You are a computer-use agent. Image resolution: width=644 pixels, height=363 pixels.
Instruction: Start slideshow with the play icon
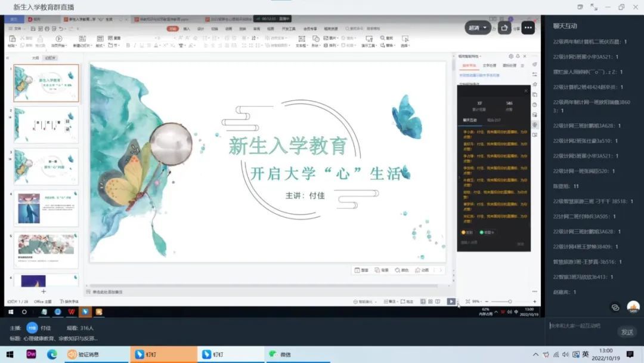pos(451,302)
